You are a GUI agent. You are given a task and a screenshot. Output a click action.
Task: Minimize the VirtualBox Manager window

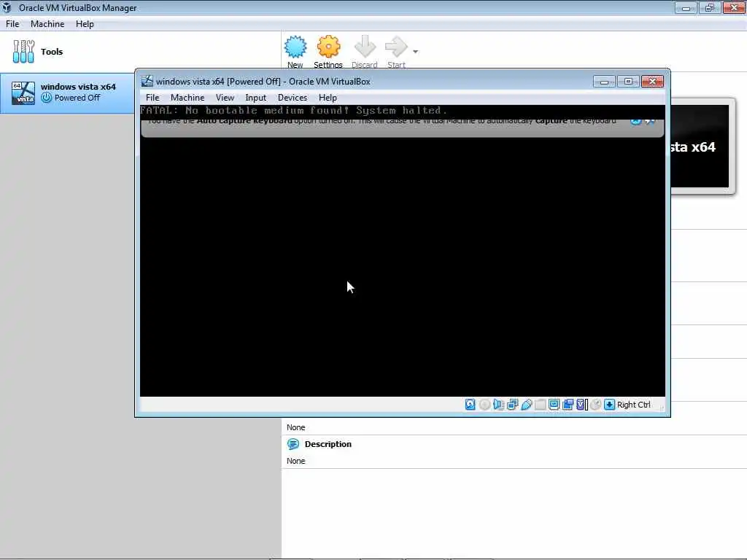[x=686, y=7]
